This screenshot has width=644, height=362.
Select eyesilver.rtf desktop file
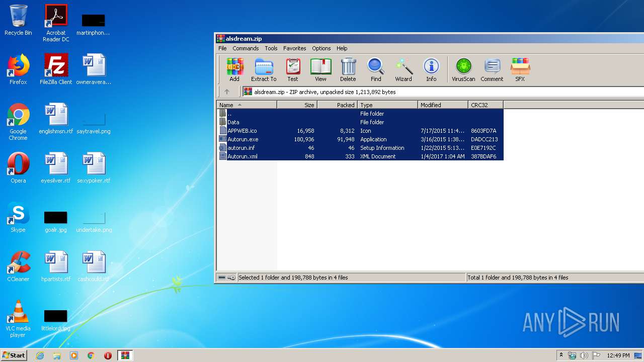point(56,168)
